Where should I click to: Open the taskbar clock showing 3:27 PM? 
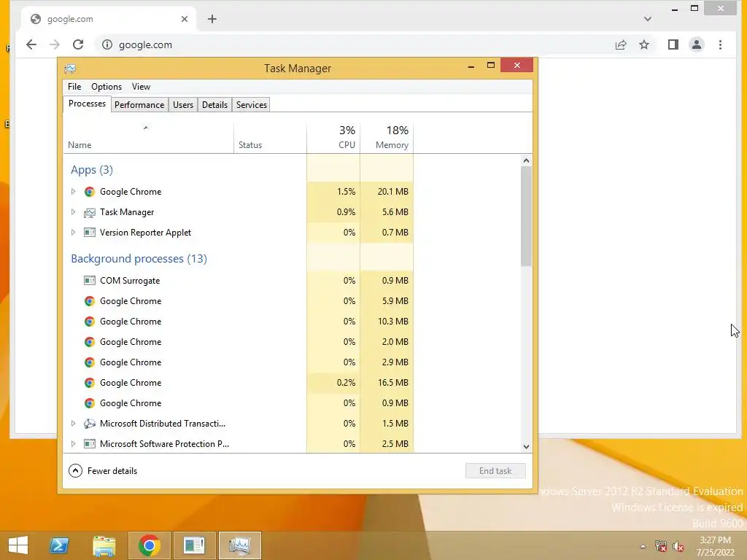(x=715, y=546)
